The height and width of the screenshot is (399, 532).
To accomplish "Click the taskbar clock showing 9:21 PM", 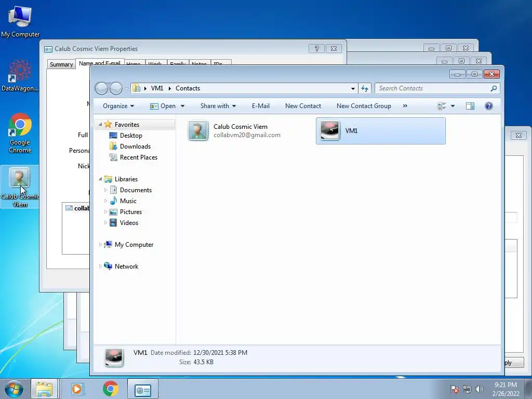I will coord(506,389).
